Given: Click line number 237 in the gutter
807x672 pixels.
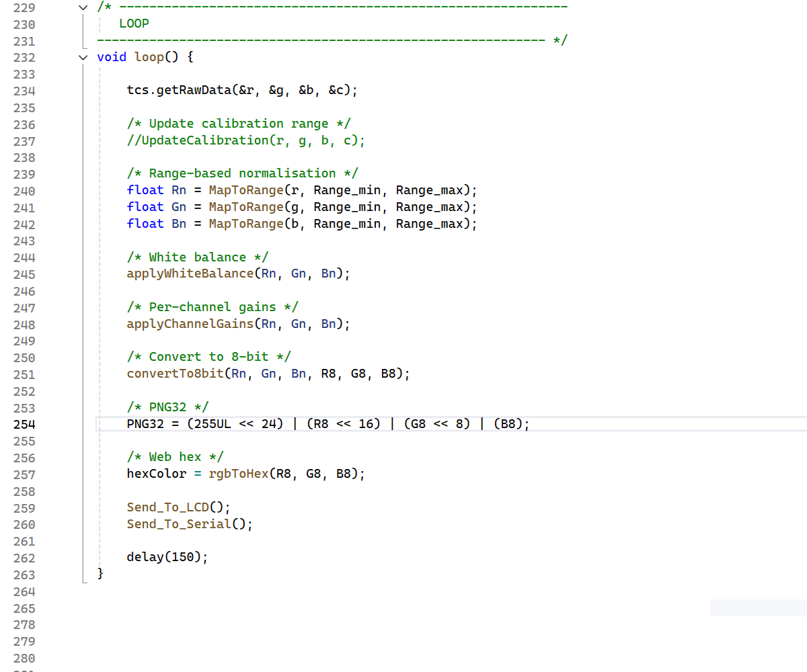Looking at the screenshot, I should pyautogui.click(x=24, y=141).
